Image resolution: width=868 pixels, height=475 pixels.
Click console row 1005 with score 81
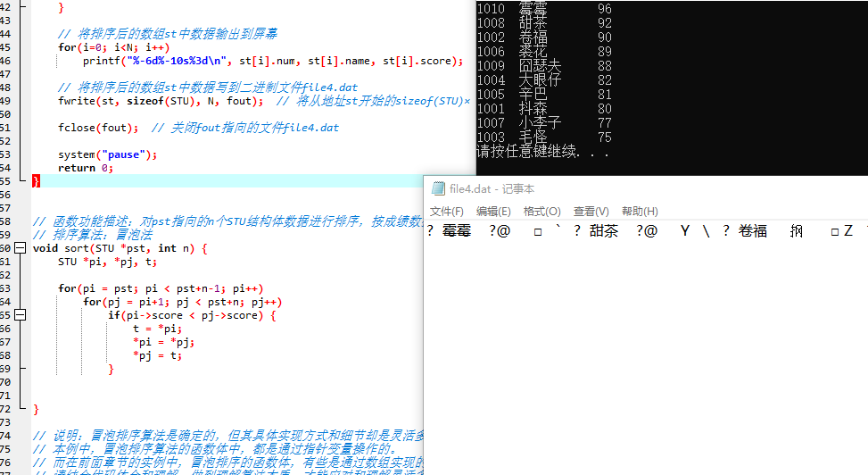tap(544, 95)
